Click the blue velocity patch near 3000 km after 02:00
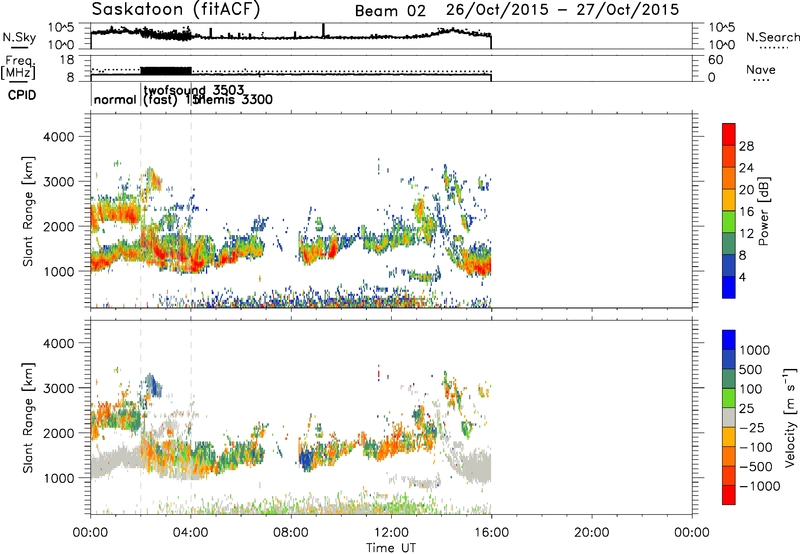This screenshot has width=800, height=554. coord(152,385)
